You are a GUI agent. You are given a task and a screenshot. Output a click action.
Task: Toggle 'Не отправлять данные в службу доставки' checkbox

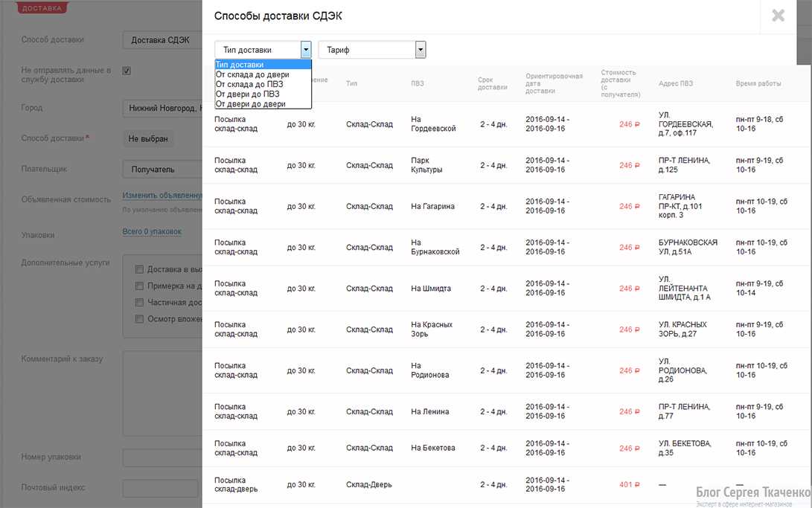tap(127, 71)
